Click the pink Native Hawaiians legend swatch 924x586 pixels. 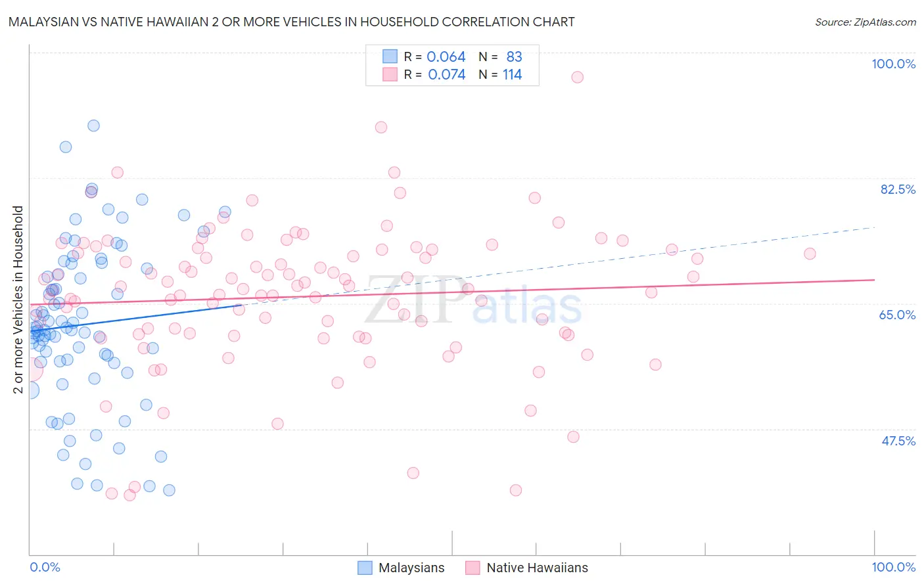(473, 568)
